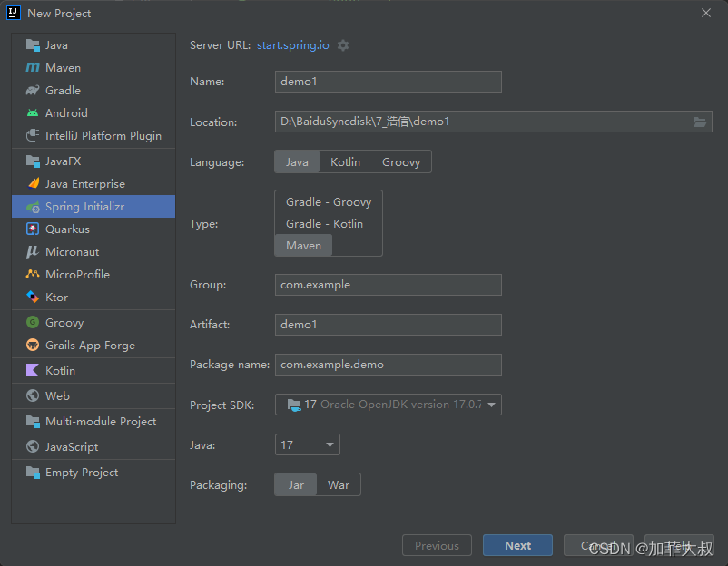This screenshot has width=728, height=566.
Task: Open the Java version dropdown
Action: [308, 445]
